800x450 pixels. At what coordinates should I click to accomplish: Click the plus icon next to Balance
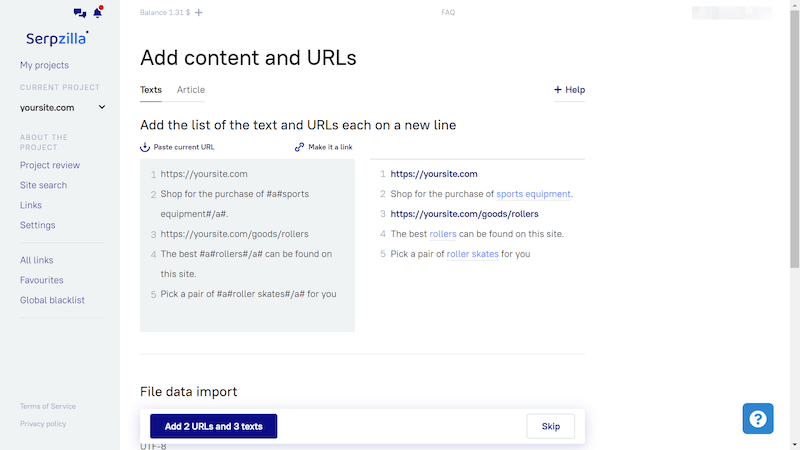199,12
